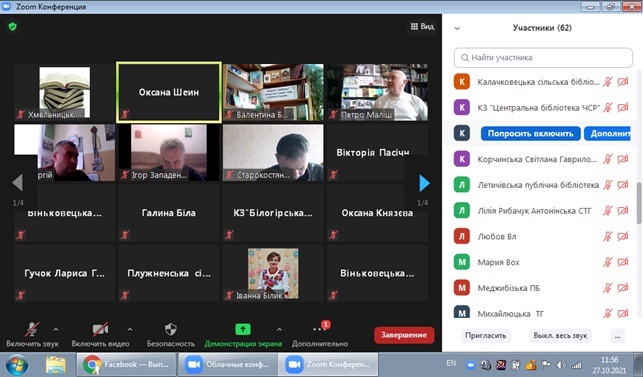Click the Найти участника search field

point(543,58)
